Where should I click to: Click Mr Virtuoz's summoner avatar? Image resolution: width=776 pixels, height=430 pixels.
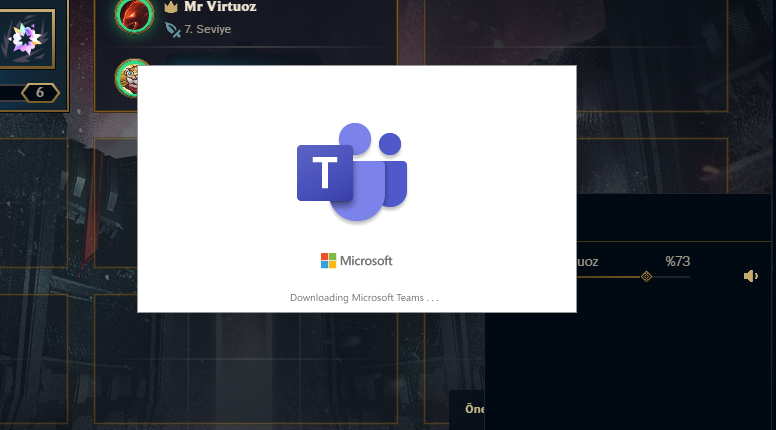click(x=134, y=15)
